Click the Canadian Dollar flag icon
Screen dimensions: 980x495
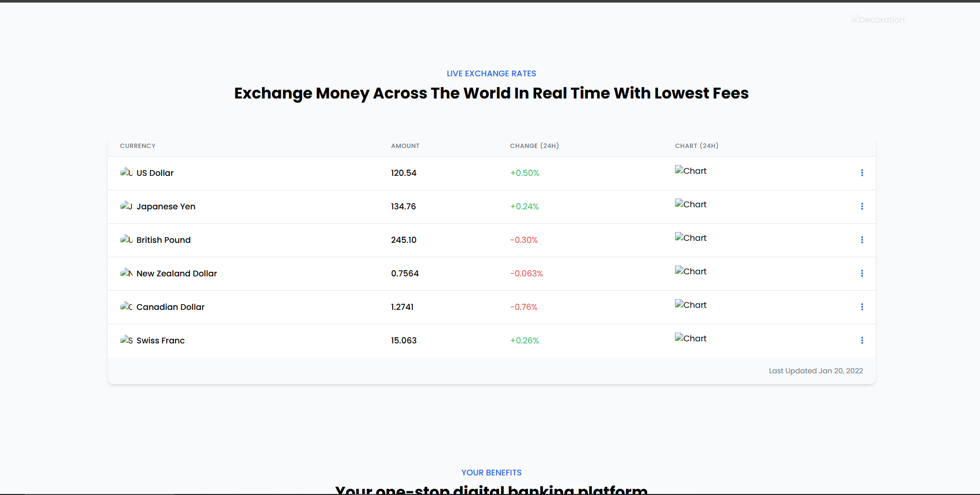[126, 306]
